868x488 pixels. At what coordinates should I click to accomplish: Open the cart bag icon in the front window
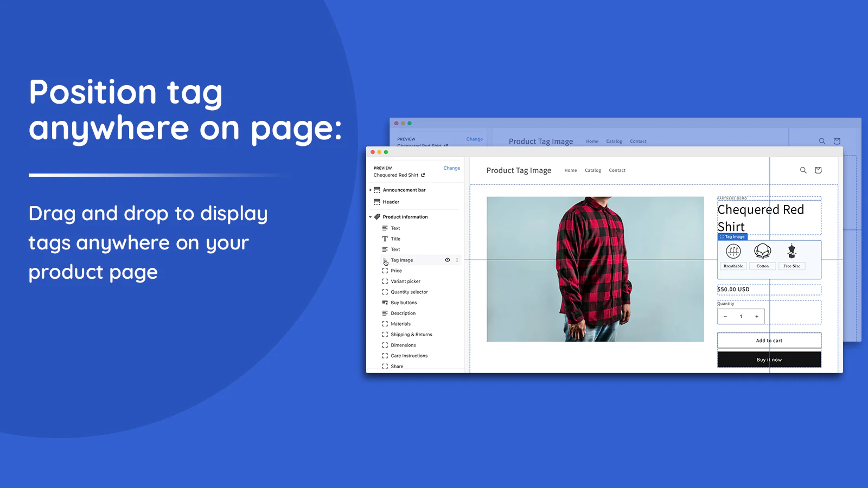point(818,170)
